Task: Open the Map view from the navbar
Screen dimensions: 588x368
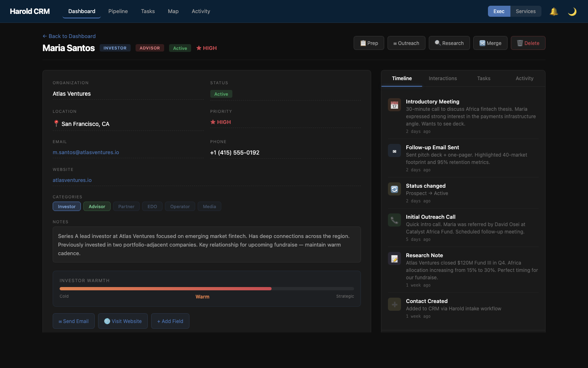Action: coord(173,11)
